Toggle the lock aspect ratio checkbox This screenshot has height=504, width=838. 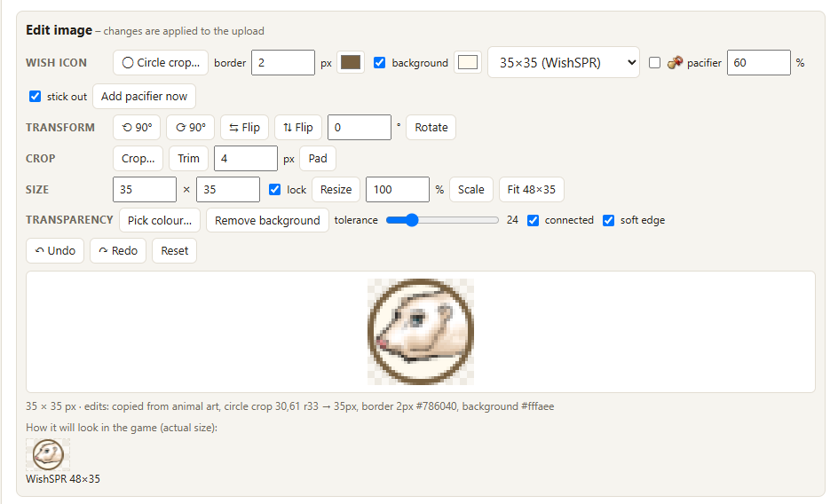[x=274, y=189]
